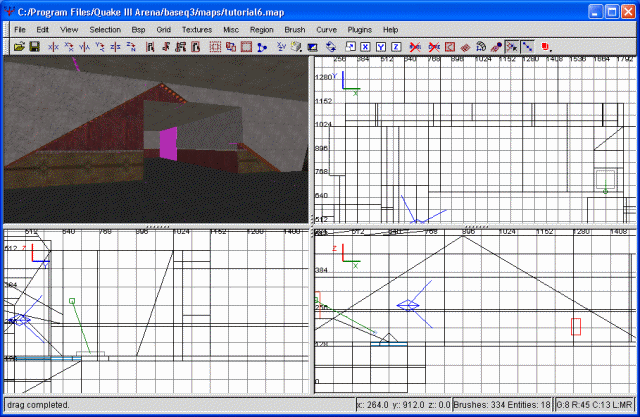Rotate selection around the Y axis
Image resolution: width=640 pixels, height=417 pixels.
point(100,47)
